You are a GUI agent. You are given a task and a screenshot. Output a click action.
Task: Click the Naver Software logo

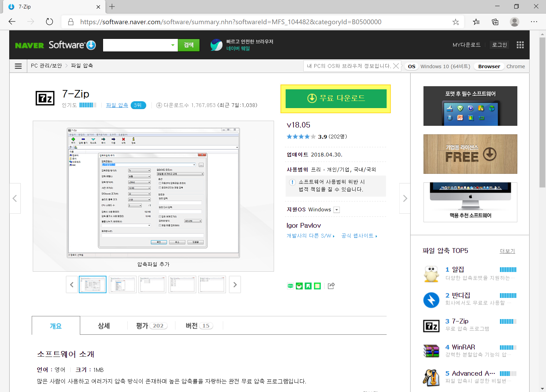click(55, 45)
